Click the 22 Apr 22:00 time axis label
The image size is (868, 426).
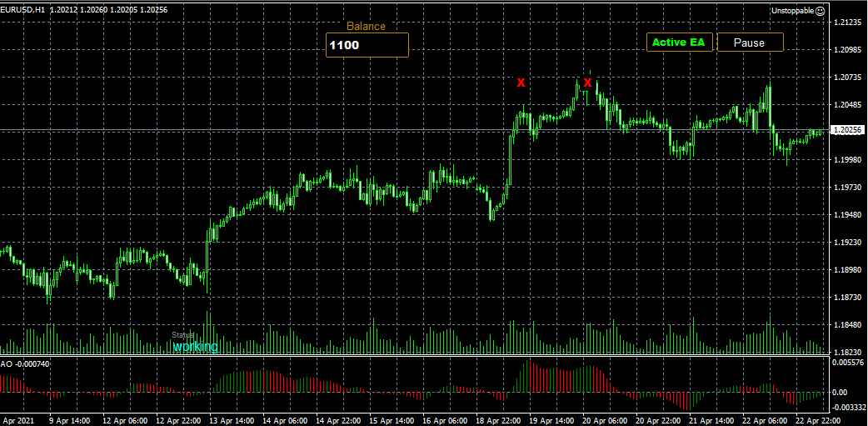816,420
